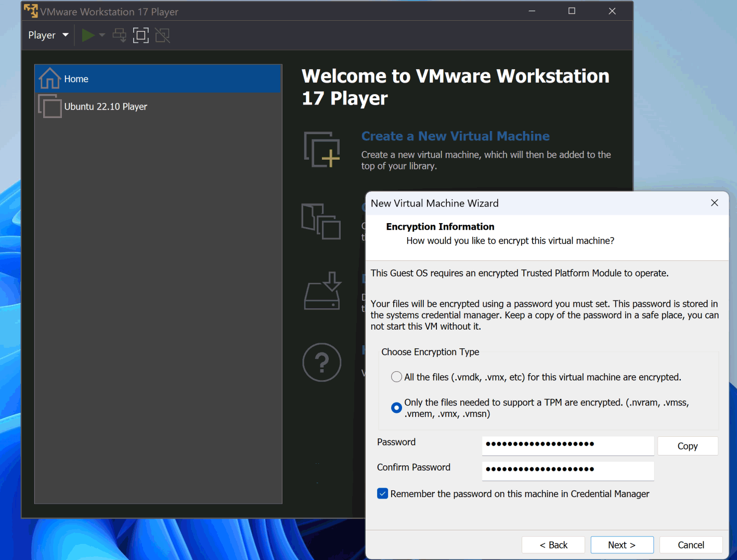Expand the power options arrow beside play

pyautogui.click(x=102, y=35)
